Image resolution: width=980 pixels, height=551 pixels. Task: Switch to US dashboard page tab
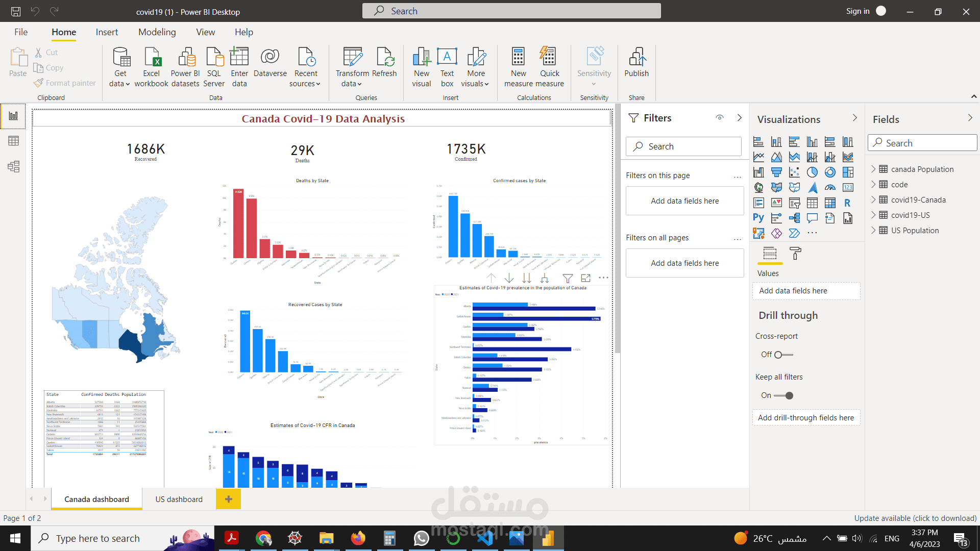(x=179, y=499)
